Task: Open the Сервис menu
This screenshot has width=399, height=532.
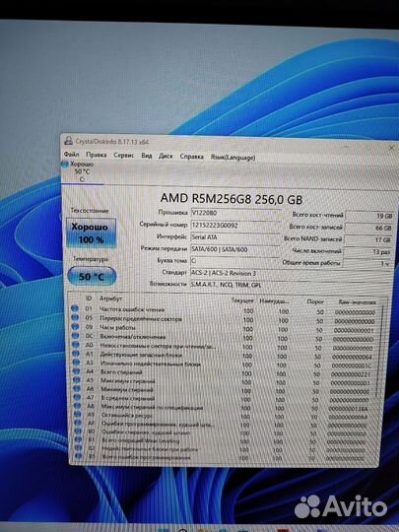Action: pyautogui.click(x=124, y=155)
